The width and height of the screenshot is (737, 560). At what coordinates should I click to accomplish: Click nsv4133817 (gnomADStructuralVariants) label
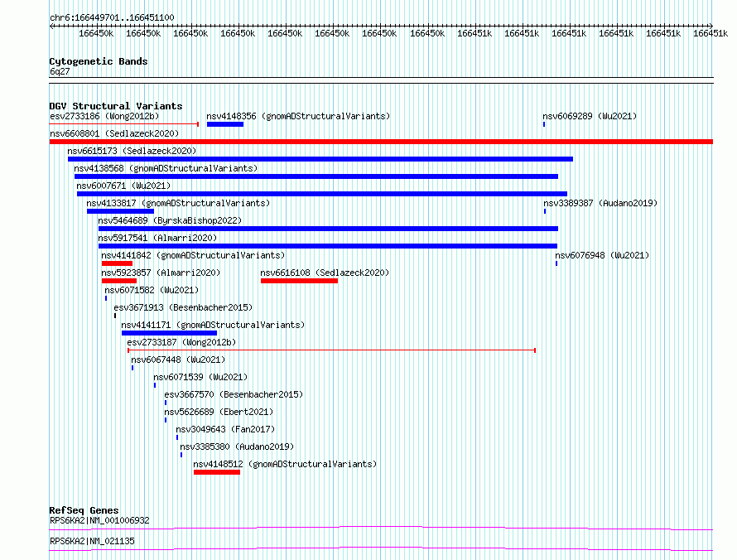pos(178,203)
